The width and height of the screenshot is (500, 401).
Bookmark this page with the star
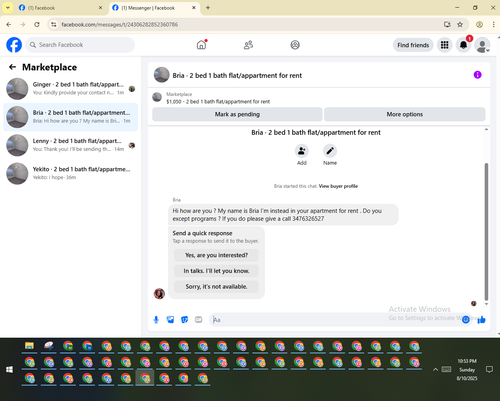pyautogui.click(x=460, y=24)
